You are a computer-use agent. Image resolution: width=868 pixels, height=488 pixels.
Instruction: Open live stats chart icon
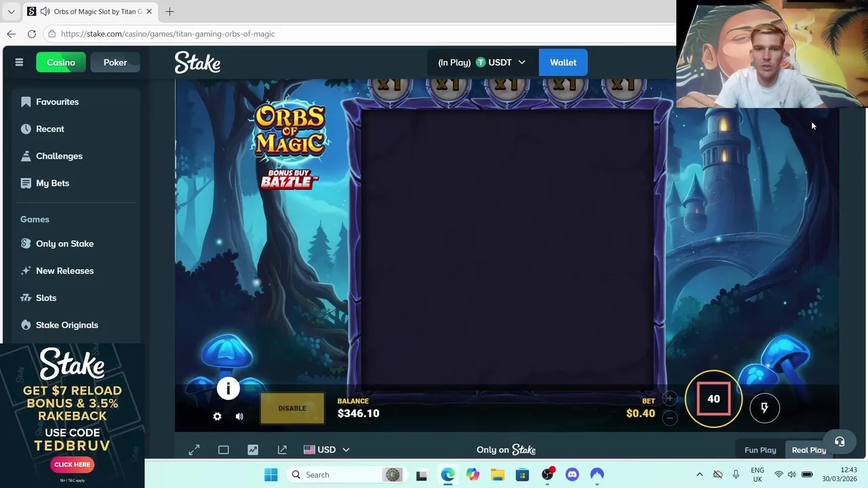(x=253, y=449)
